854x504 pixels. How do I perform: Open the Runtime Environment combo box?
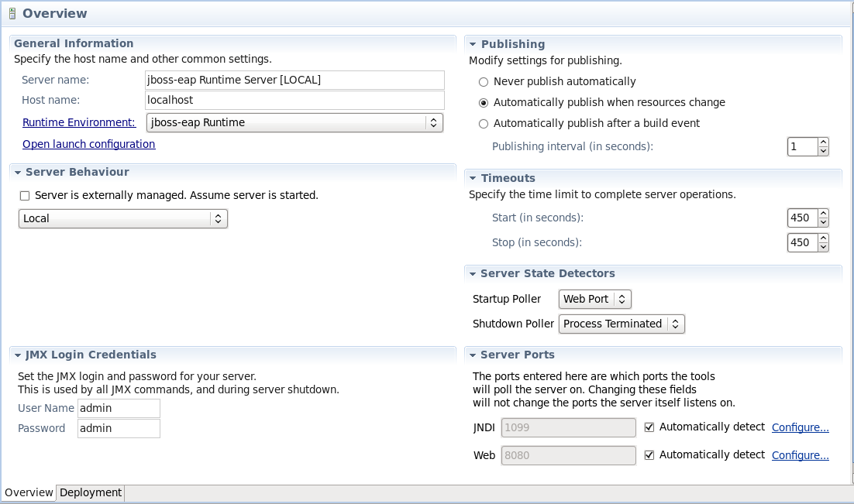click(x=294, y=122)
